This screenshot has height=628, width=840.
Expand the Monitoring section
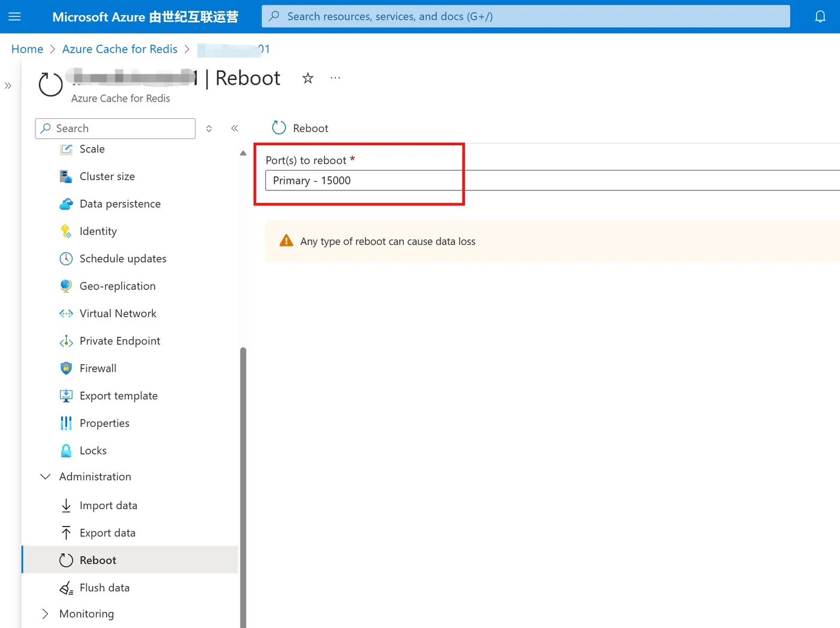click(x=45, y=614)
